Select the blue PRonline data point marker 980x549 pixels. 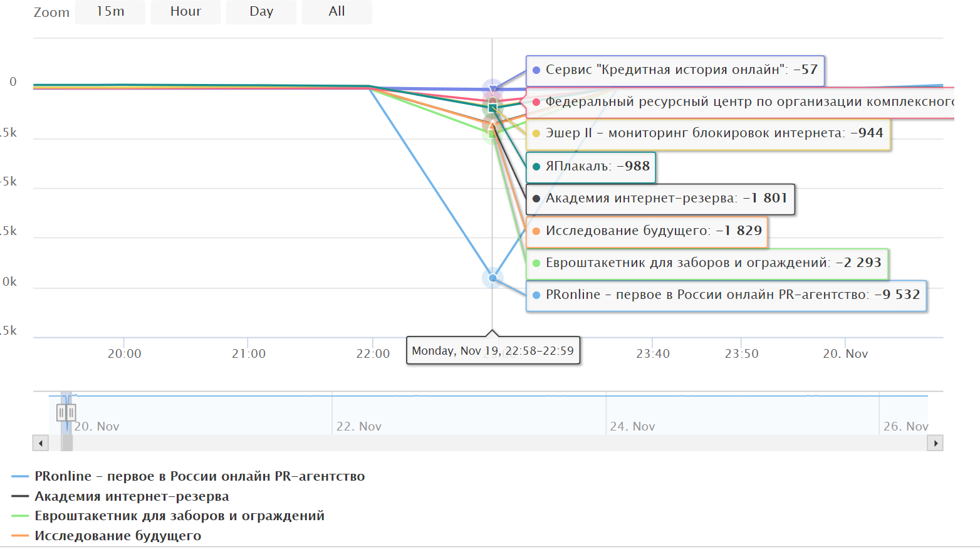[493, 278]
